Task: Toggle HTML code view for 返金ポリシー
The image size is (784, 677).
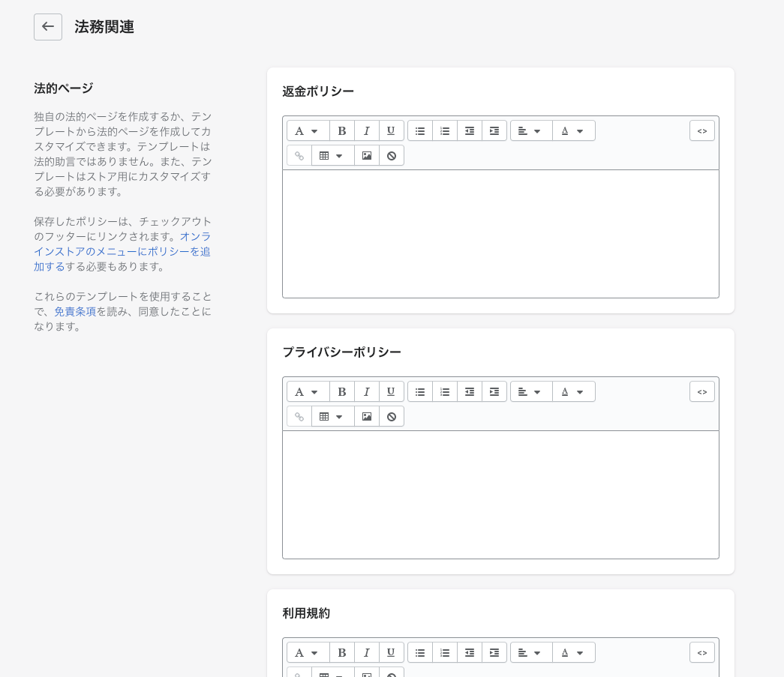Action: tap(702, 130)
